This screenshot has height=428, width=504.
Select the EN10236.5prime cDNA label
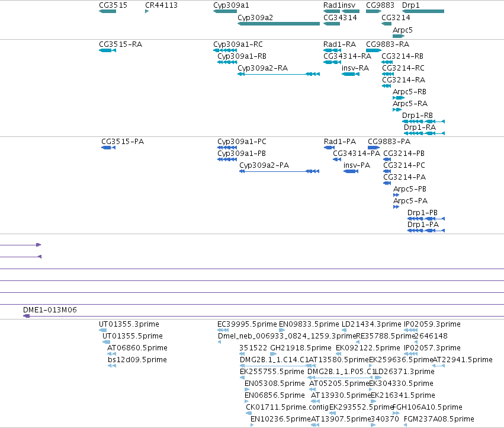click(x=281, y=419)
